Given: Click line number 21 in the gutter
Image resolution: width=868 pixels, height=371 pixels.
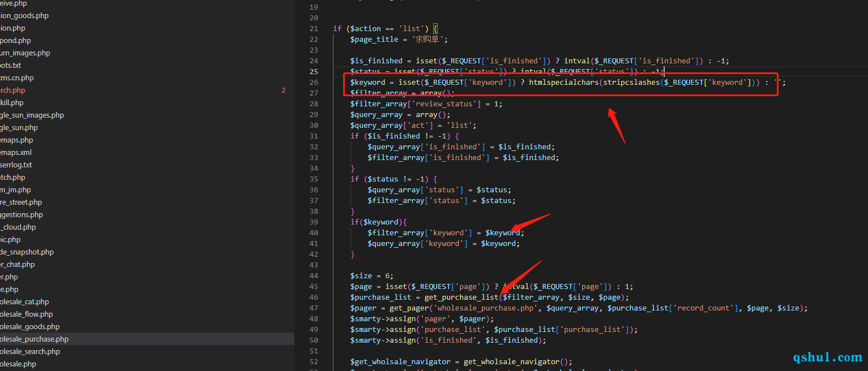Looking at the screenshot, I should [314, 29].
